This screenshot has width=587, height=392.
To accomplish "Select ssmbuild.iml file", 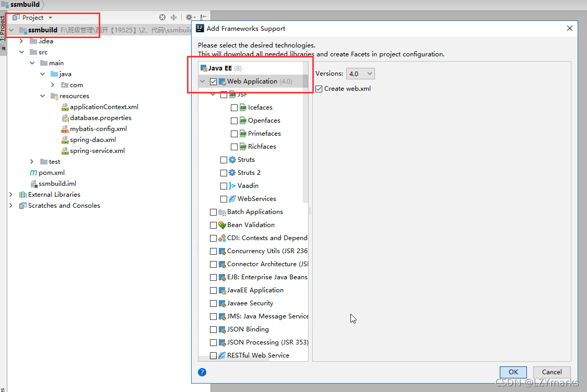I will [x=53, y=184].
